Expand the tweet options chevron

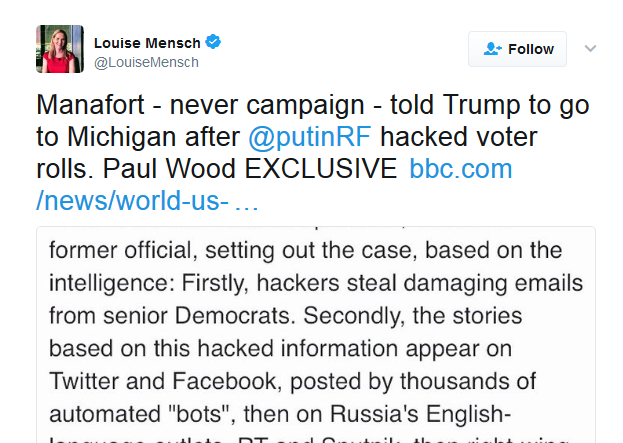pyautogui.click(x=590, y=48)
